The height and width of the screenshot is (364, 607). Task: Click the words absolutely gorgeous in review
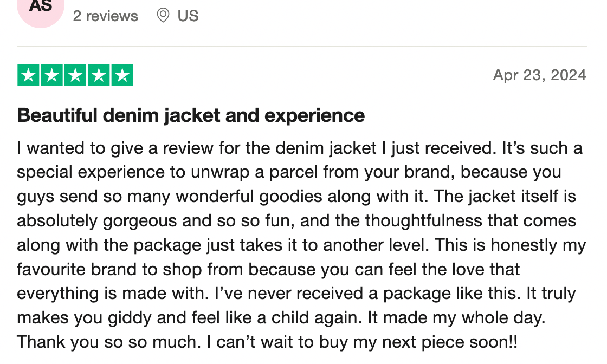pyautogui.click(x=97, y=221)
